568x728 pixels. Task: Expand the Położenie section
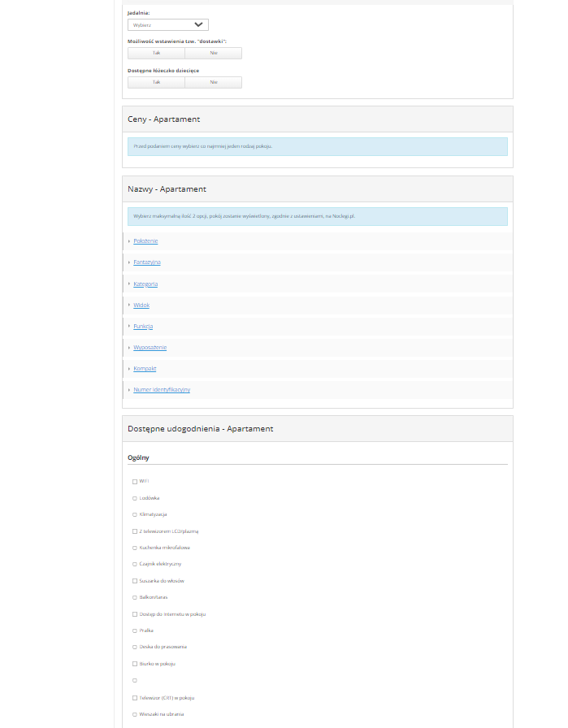click(x=145, y=241)
